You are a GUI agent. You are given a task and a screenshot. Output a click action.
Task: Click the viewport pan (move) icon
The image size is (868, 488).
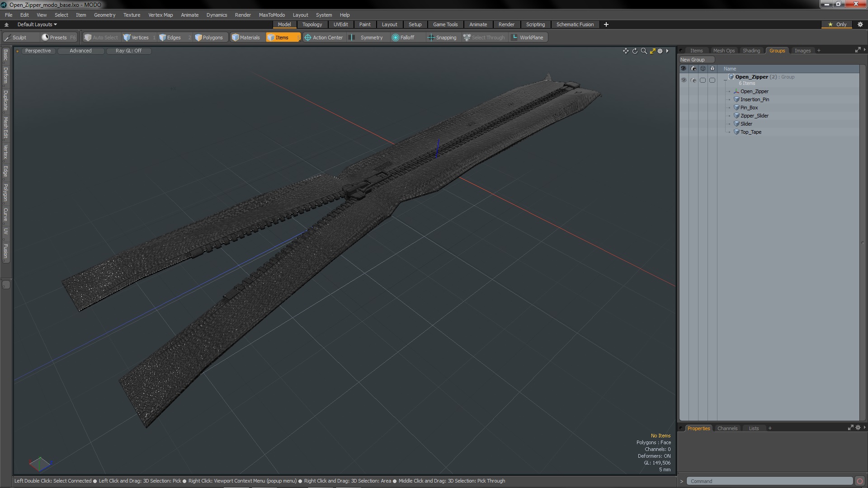(x=626, y=51)
